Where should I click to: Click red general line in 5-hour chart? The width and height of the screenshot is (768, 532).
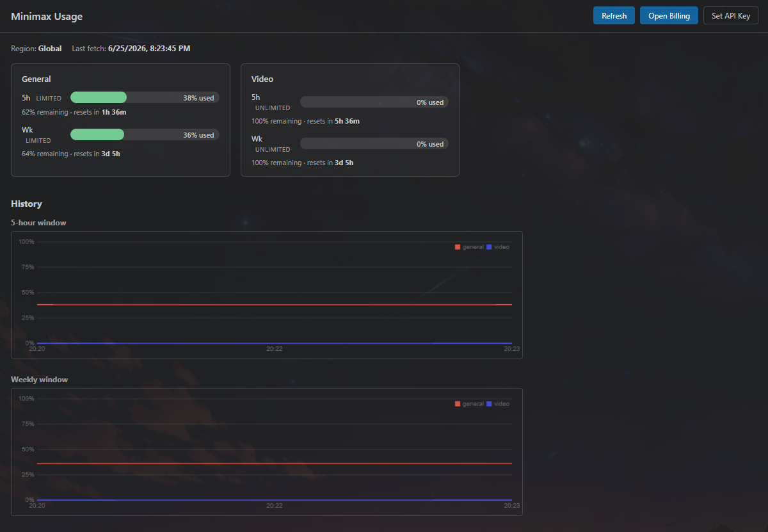coord(275,305)
